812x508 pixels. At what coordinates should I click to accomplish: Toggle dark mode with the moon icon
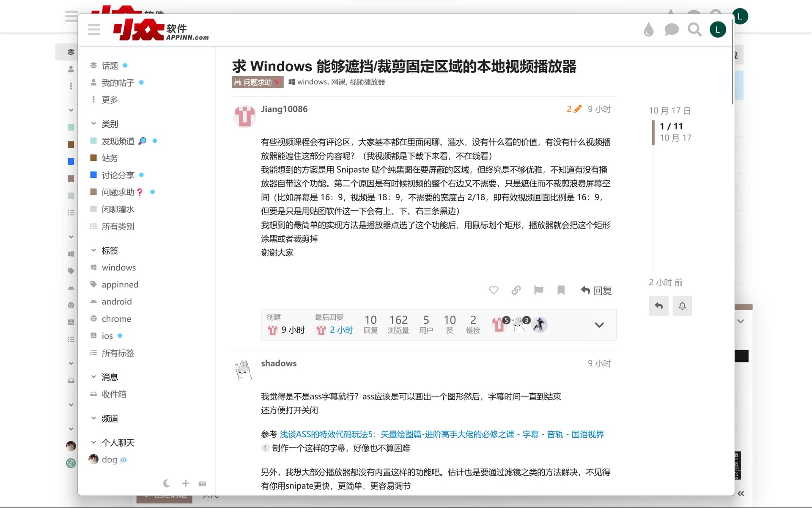pos(167,483)
